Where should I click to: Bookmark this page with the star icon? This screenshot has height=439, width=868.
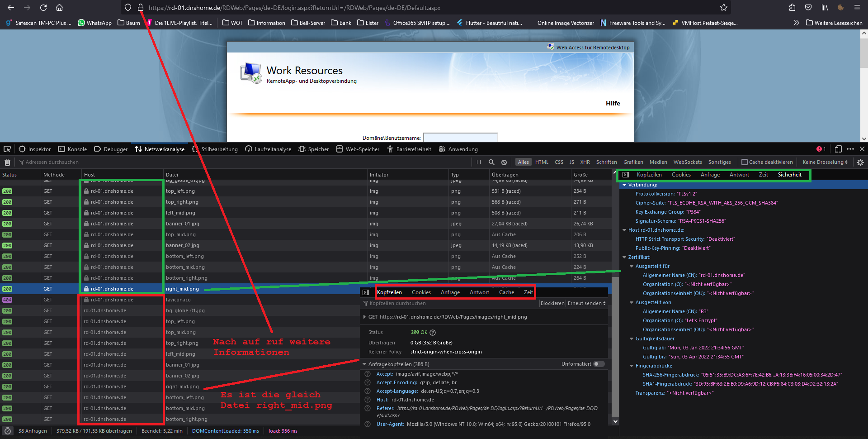724,8
